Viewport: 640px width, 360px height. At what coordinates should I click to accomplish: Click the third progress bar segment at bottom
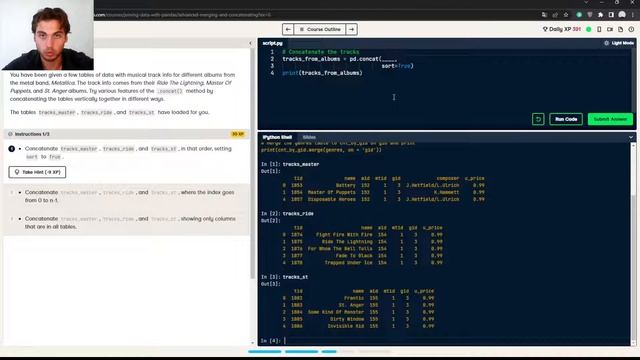[x=338, y=351]
